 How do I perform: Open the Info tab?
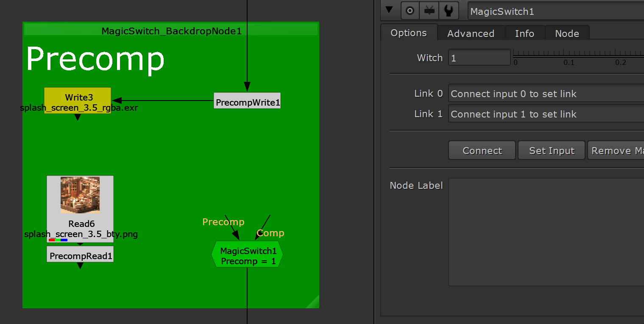[524, 34]
